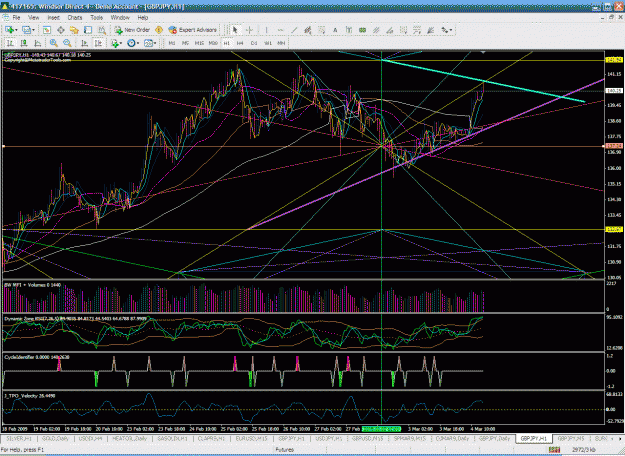Open the Indicators list icon
The height and width of the screenshot is (456, 625).
115,43
